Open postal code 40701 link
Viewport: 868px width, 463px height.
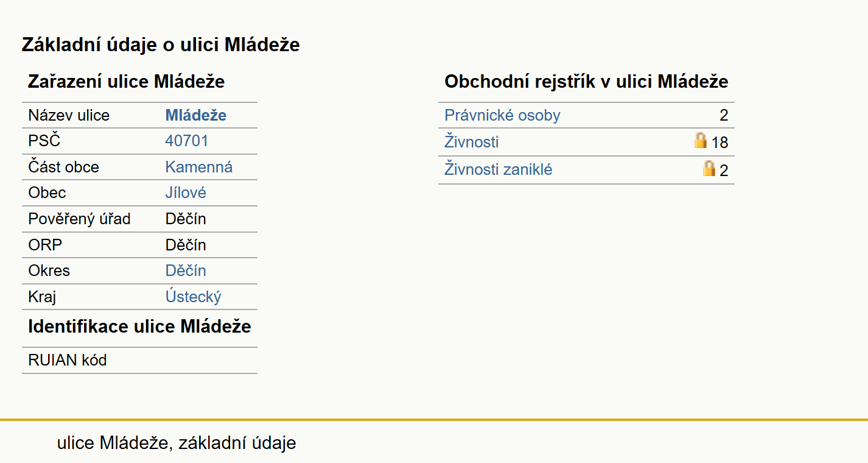pos(187,141)
